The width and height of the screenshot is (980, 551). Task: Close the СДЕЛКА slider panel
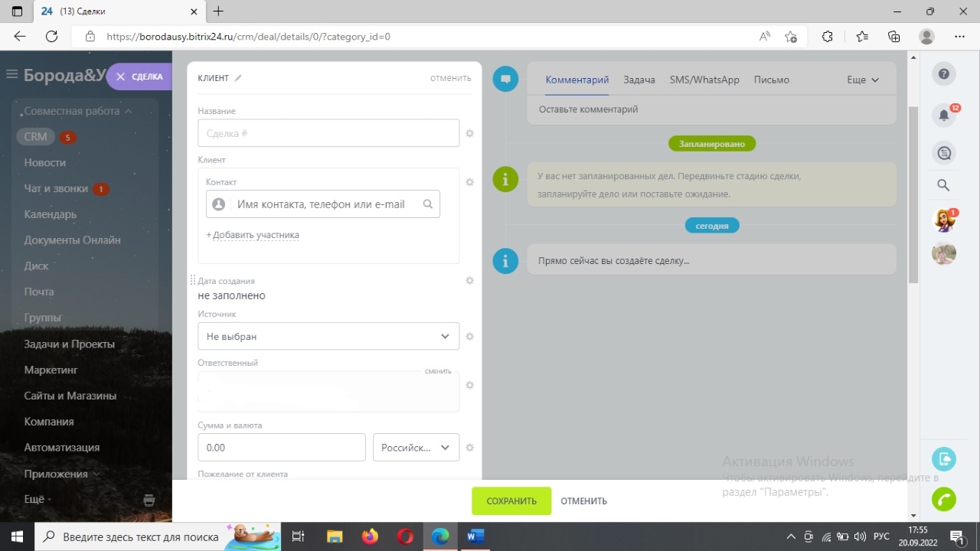[120, 77]
